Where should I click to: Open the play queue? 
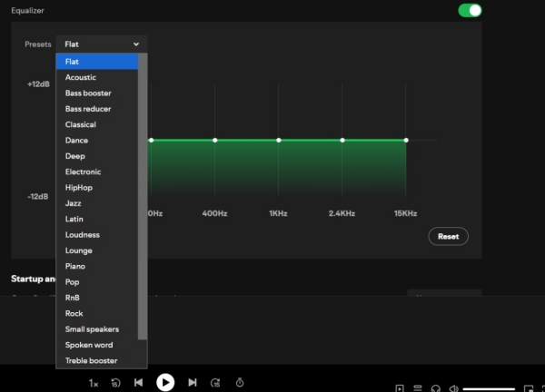pos(418,388)
